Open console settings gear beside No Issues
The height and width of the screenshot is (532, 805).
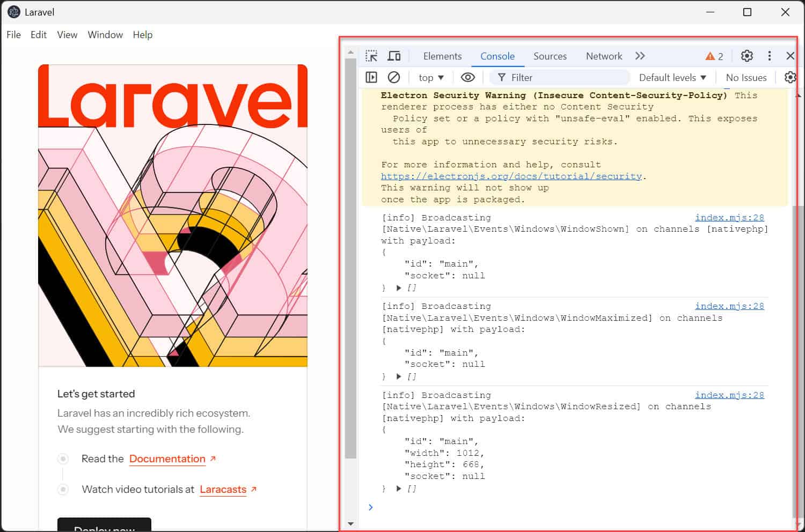[790, 77]
